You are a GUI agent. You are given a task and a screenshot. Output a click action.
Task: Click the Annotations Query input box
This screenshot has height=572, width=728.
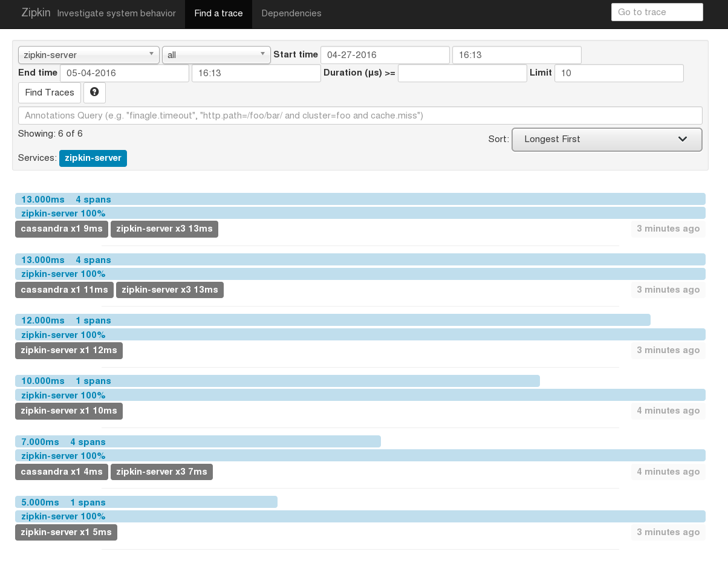[x=360, y=115]
